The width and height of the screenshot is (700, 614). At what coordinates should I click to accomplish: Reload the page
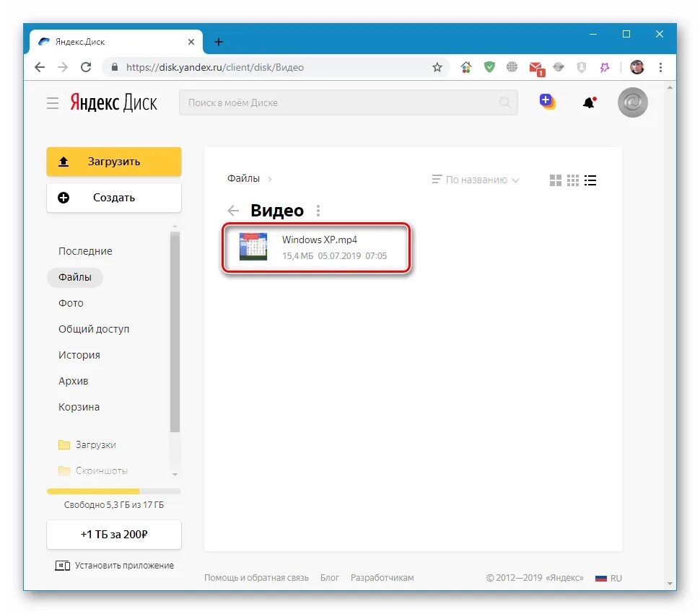[x=86, y=67]
